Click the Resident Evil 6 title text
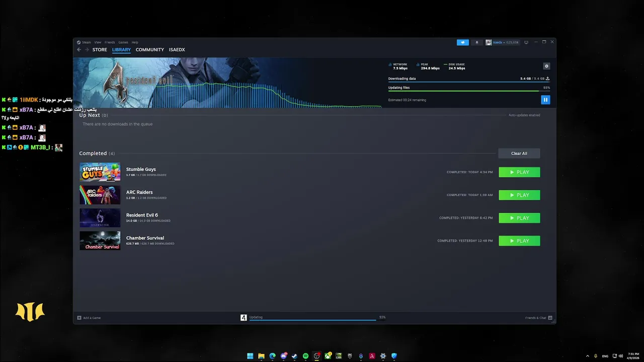This screenshot has width=644, height=362. [142, 215]
